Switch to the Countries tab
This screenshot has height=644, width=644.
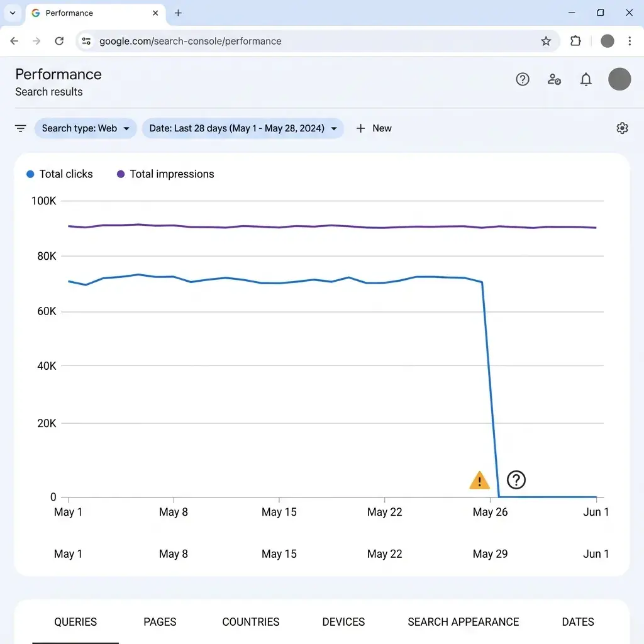pyautogui.click(x=250, y=622)
